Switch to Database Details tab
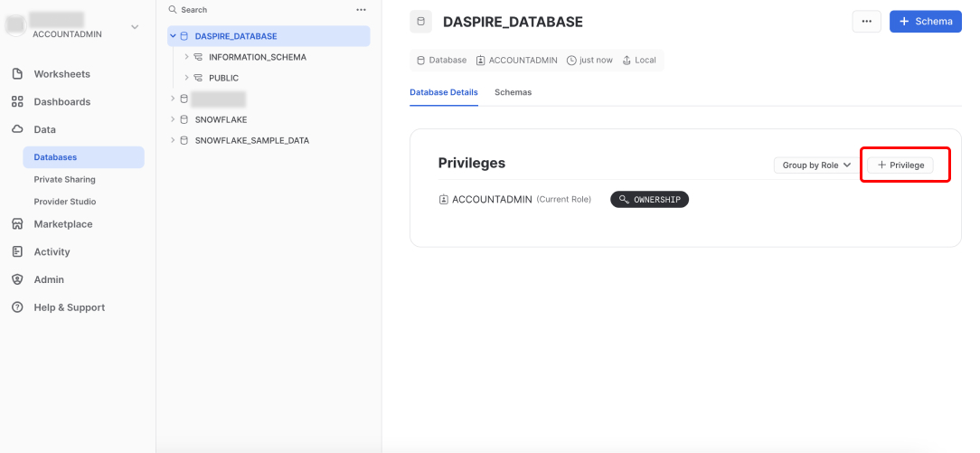980x453 pixels. click(444, 92)
